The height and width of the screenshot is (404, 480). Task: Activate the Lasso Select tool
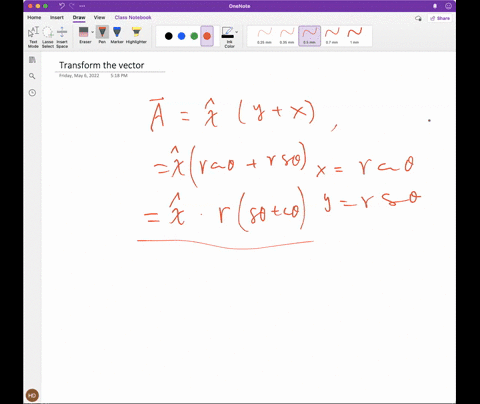click(48, 37)
